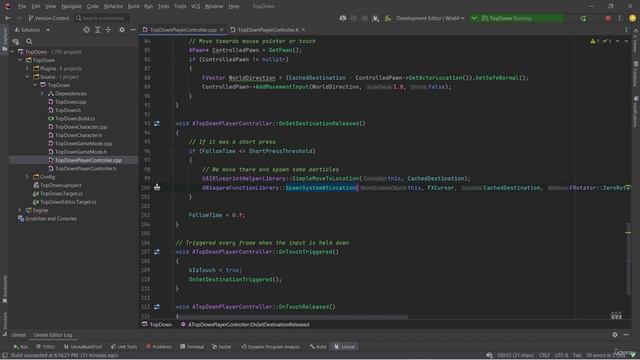
Task: Open the Tools menu
Action: pos(180,7)
